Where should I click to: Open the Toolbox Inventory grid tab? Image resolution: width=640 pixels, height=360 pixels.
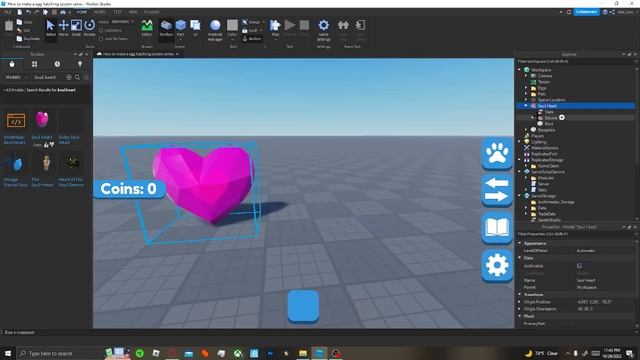point(34,64)
